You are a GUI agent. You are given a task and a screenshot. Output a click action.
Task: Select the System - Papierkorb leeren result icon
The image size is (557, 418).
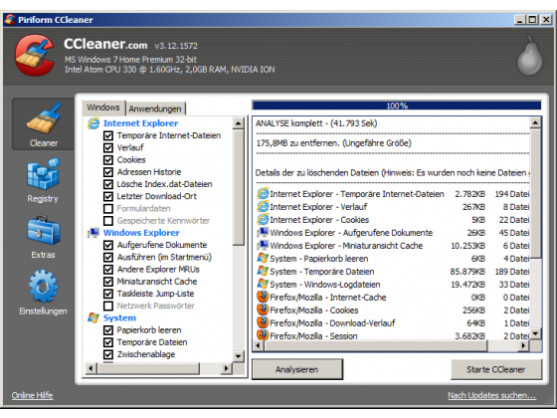pos(263,258)
